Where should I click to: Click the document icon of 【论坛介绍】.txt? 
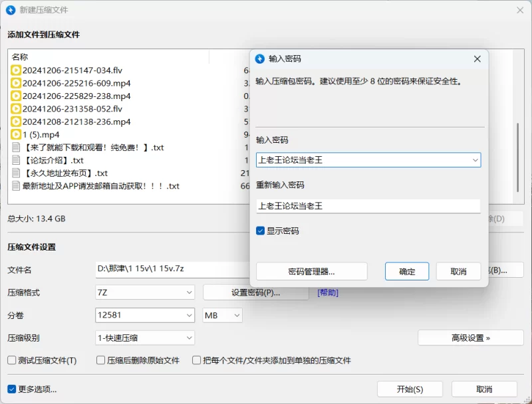pos(15,160)
